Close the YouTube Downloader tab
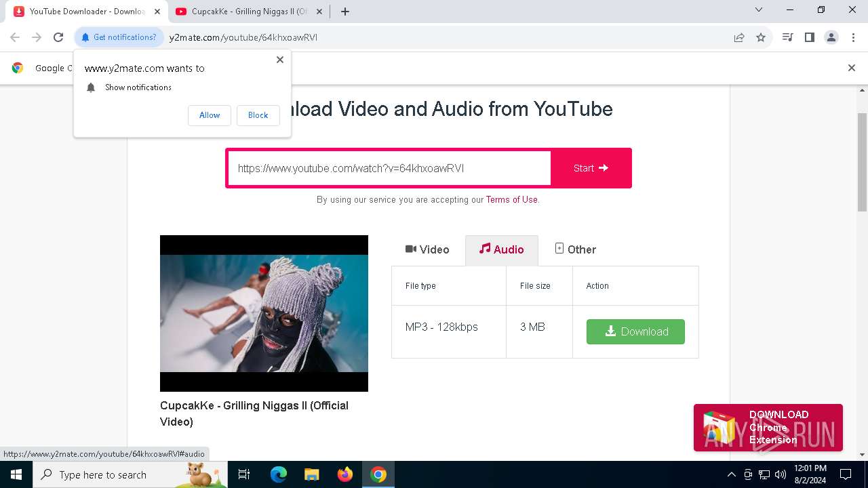The width and height of the screenshot is (868, 488). tap(157, 12)
